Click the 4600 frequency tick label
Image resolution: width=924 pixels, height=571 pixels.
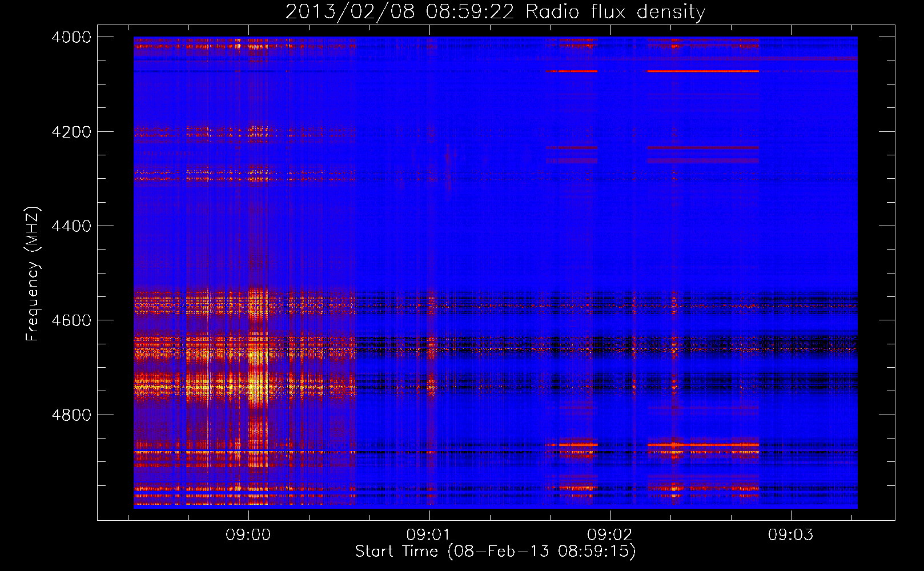71,320
